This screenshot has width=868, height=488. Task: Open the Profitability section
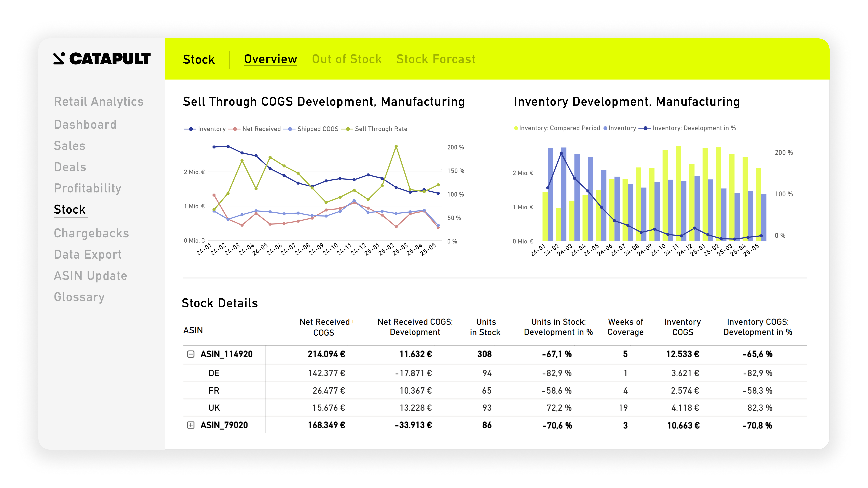(87, 188)
